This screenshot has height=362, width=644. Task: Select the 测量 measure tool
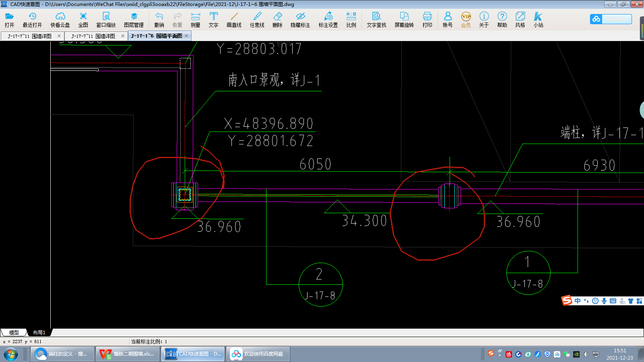click(x=195, y=20)
